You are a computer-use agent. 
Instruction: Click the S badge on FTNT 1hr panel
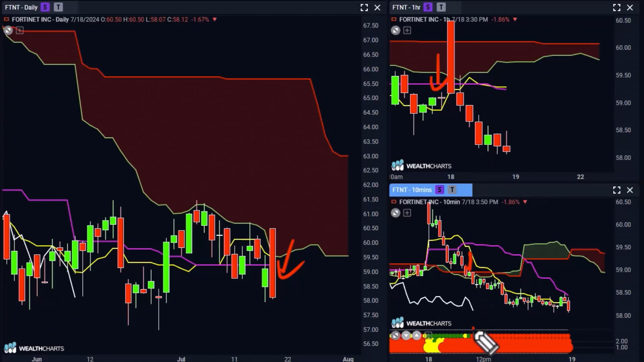428,7
